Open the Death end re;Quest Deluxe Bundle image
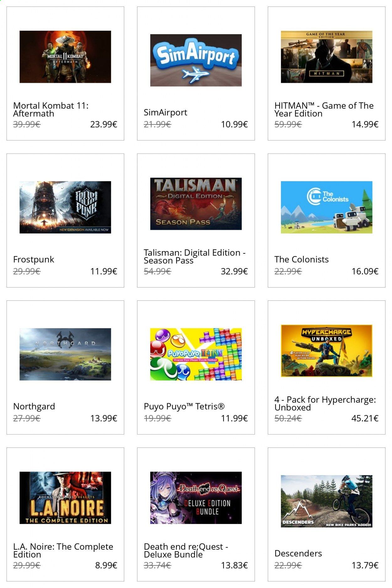Image resolution: width=392 pixels, height=588 pixels. click(196, 498)
